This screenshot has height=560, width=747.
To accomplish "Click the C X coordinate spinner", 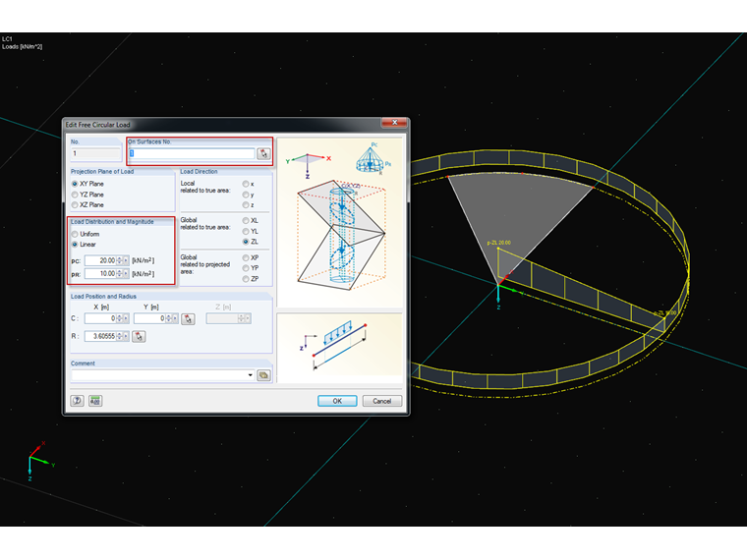I will click(x=119, y=318).
